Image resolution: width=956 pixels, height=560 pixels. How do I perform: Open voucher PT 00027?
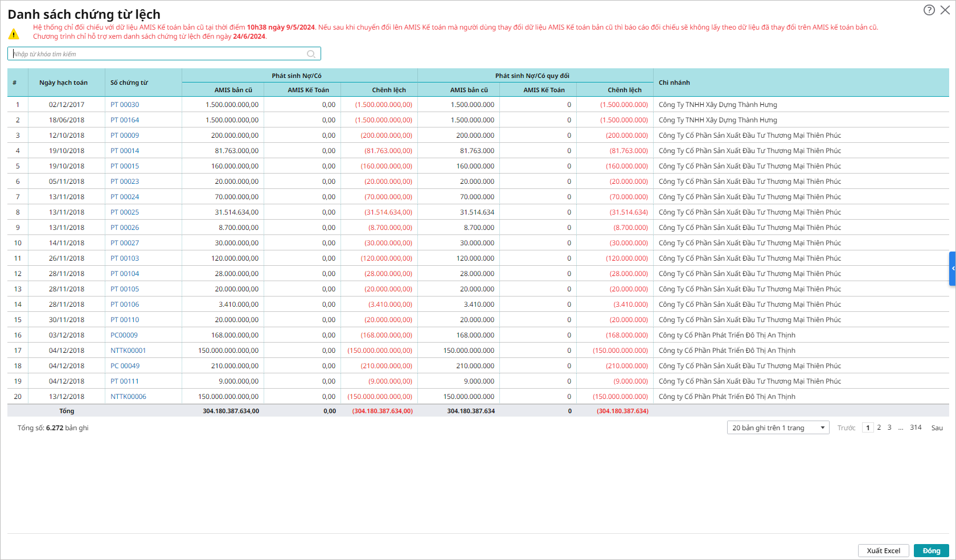(x=125, y=243)
